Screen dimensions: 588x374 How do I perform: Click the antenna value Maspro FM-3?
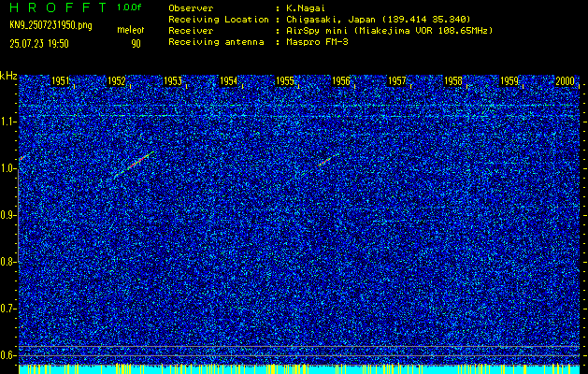point(317,42)
